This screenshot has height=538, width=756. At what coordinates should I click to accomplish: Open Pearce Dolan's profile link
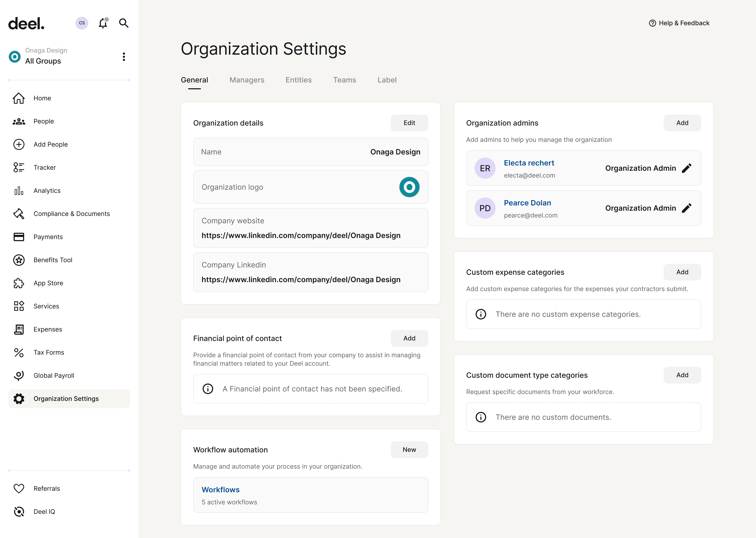click(x=527, y=203)
